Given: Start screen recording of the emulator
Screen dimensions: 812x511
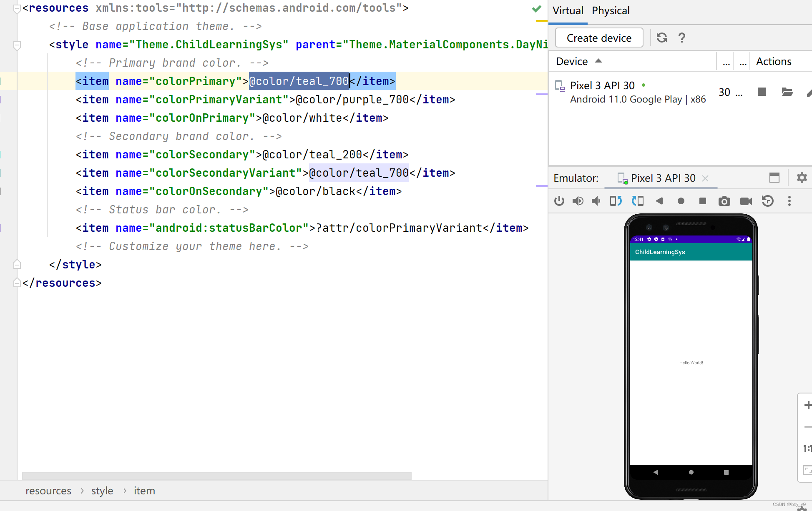Looking at the screenshot, I should 746,201.
